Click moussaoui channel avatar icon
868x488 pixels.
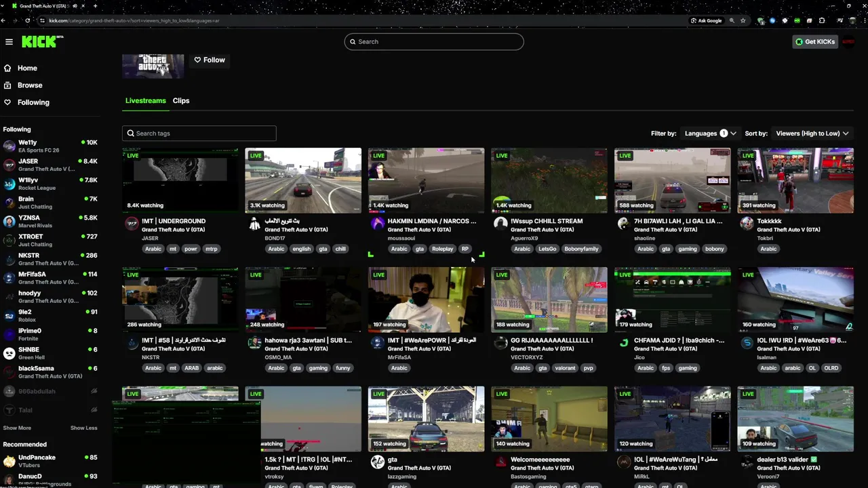(x=378, y=224)
